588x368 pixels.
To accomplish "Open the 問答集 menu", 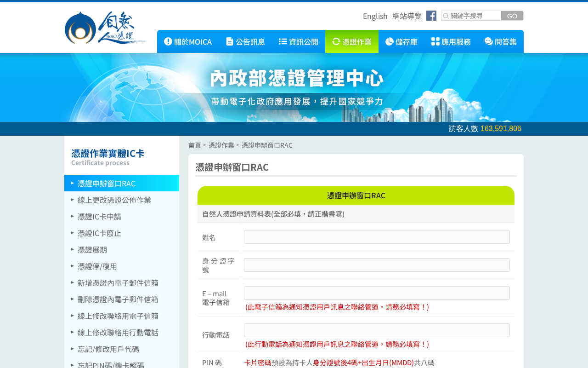I will pos(501,41).
